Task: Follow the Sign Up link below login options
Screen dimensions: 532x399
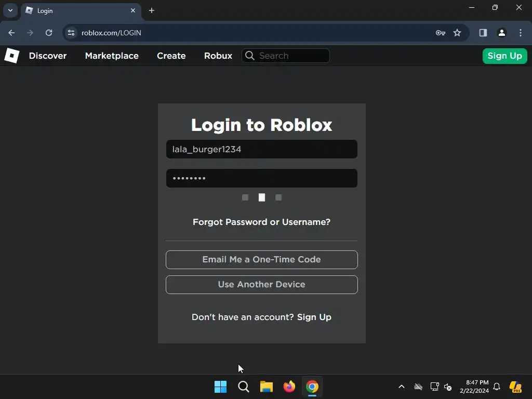Action: pos(314,317)
